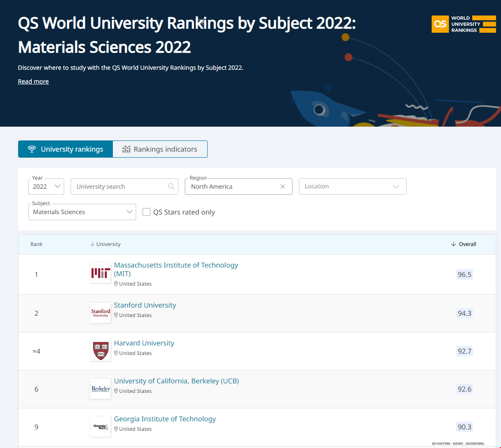Switch to University rankings tab

click(65, 149)
